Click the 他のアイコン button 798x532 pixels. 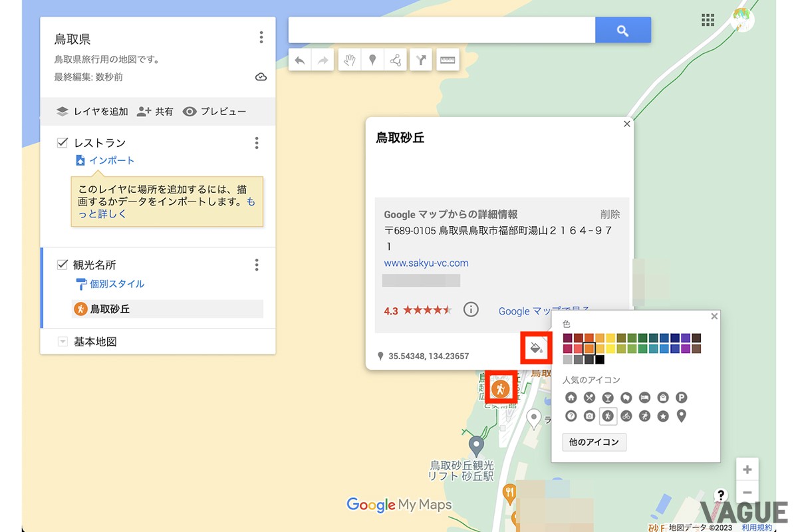point(594,442)
